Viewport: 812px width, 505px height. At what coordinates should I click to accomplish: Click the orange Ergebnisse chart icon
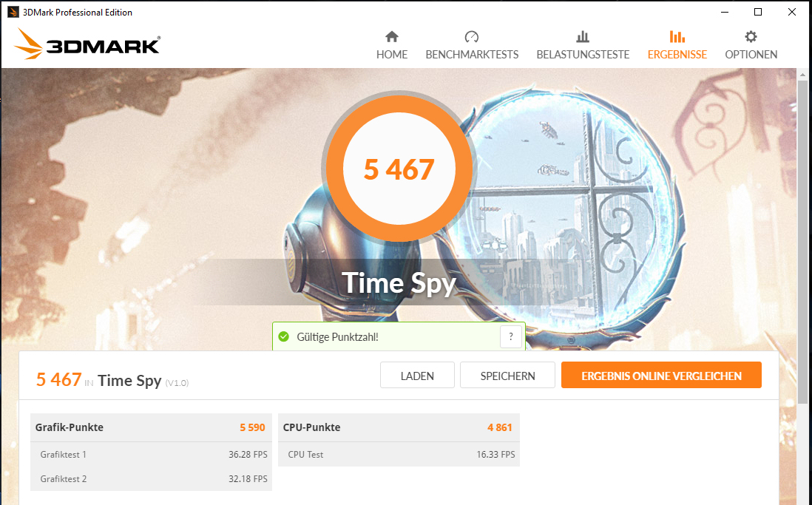pos(677,36)
